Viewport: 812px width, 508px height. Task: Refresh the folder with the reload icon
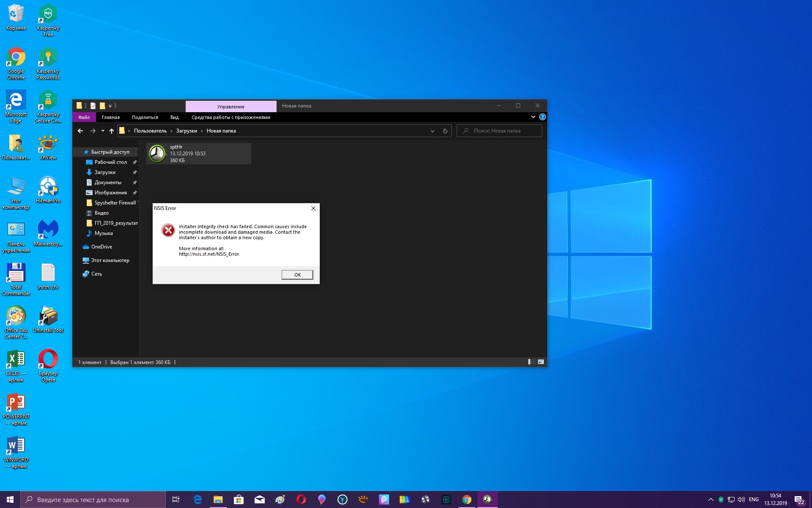[x=445, y=131]
